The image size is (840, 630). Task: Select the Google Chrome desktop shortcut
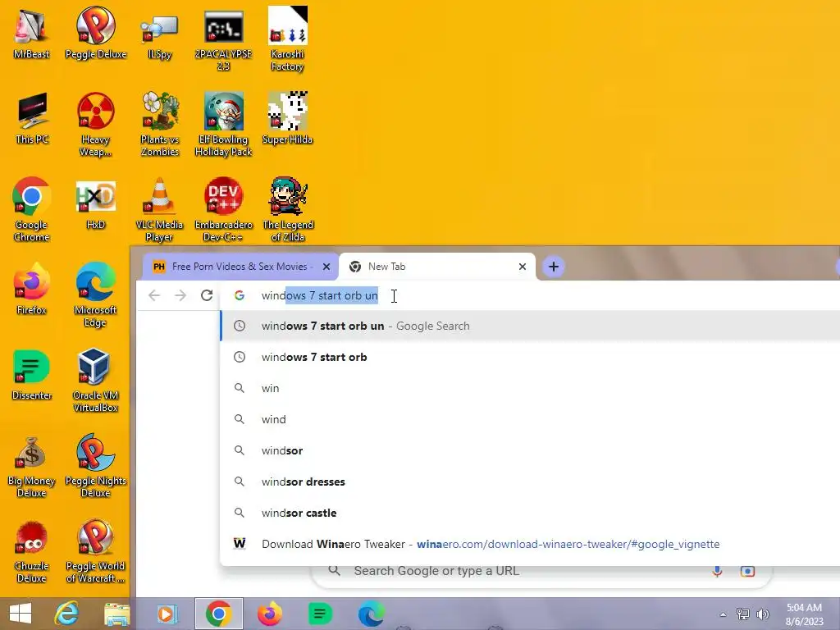[32, 209]
